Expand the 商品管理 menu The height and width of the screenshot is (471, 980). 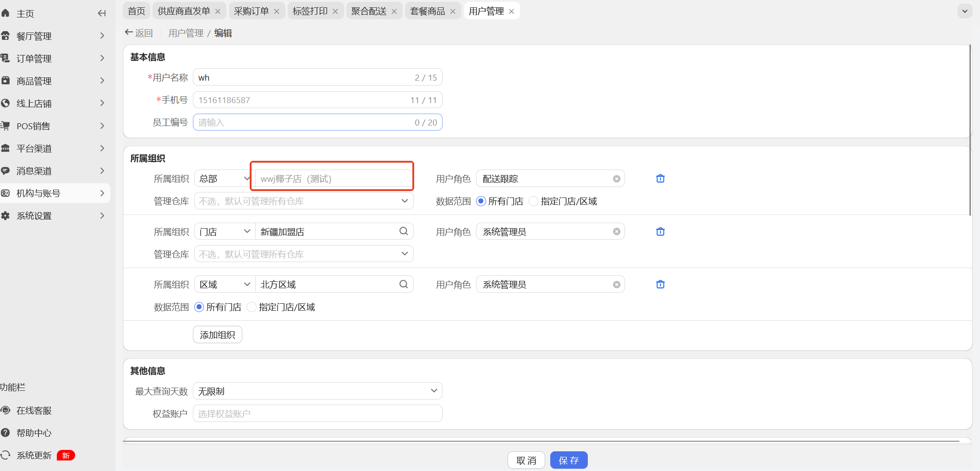coord(102,81)
